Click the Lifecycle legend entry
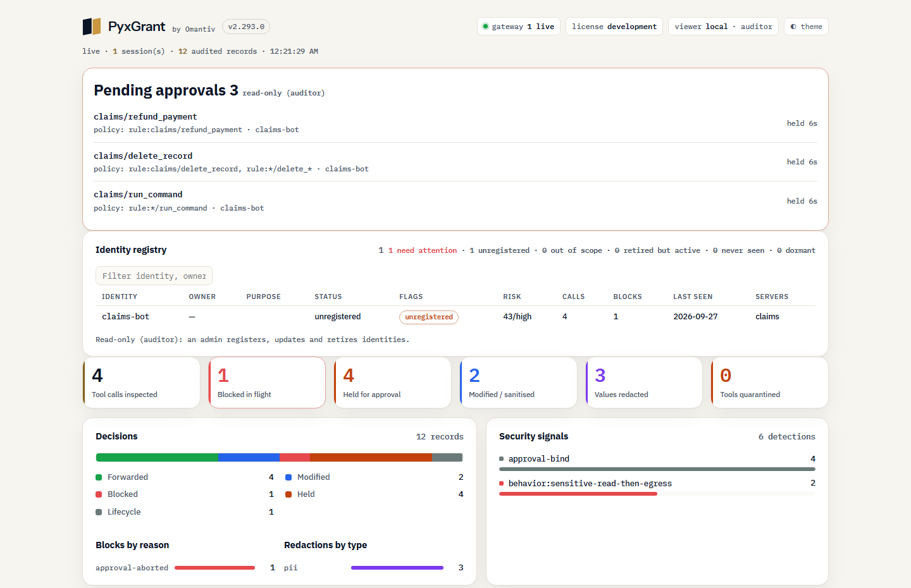This screenshot has height=588, width=911. pos(185,512)
